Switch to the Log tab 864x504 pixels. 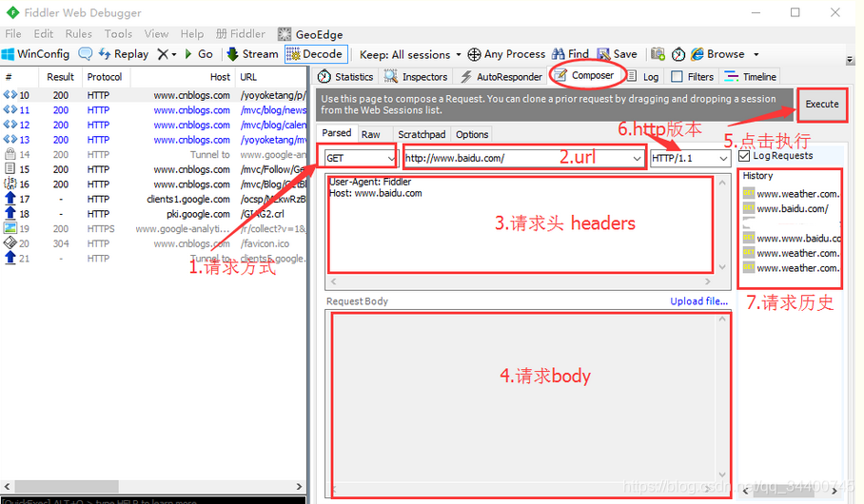643,77
